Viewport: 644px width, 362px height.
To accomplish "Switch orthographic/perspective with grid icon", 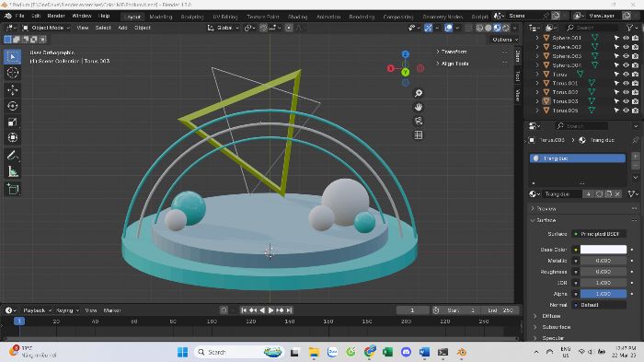I will coord(418,134).
